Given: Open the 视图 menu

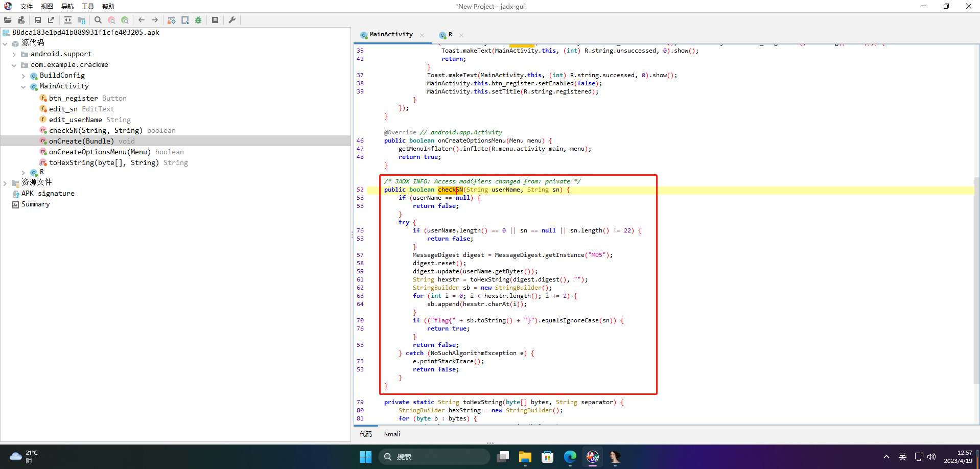Looking at the screenshot, I should pos(47,6).
